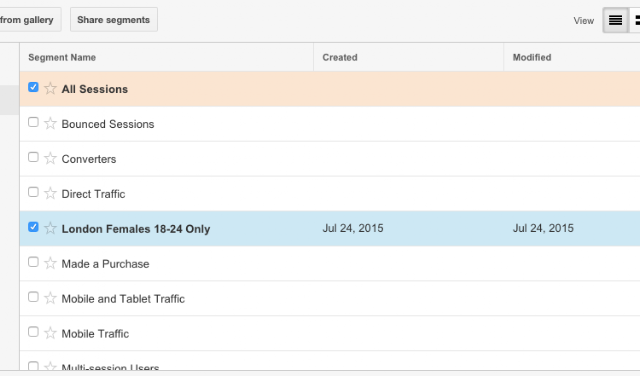
Task: Check the Made a Purchase checkbox
Action: (33, 262)
